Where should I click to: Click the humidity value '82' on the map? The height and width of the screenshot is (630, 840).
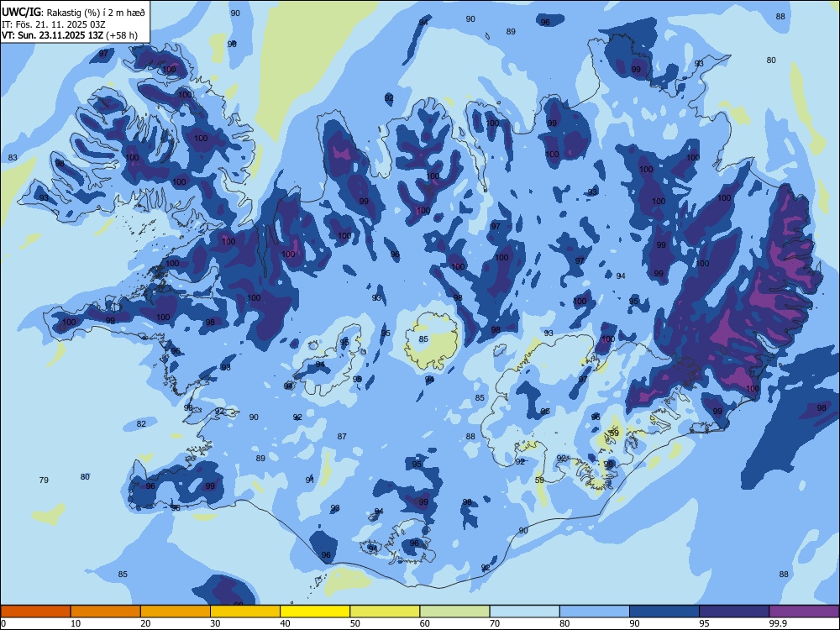(141, 423)
